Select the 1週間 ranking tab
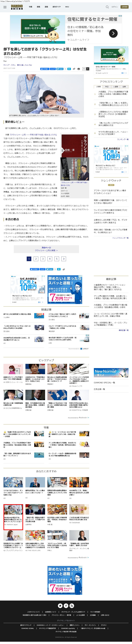The image size is (132, 644). point(115,87)
